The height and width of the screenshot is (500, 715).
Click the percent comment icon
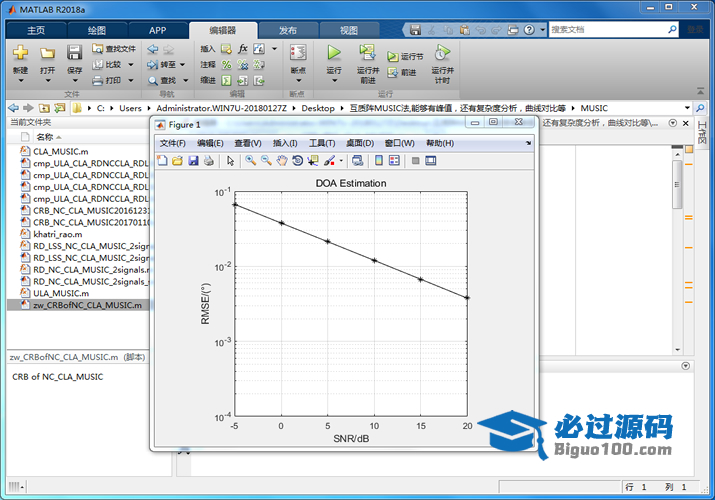click(227, 65)
